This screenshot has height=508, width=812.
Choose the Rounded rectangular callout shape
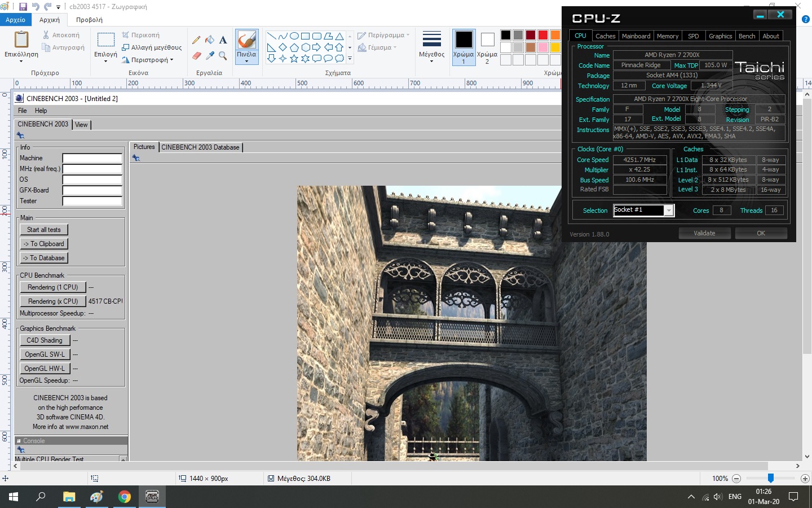pos(316,58)
